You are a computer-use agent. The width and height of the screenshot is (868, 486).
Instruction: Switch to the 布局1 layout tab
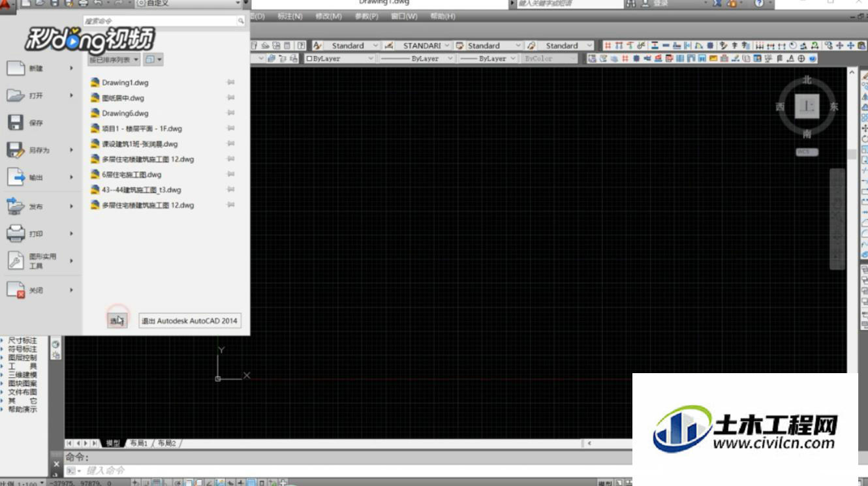[138, 443]
